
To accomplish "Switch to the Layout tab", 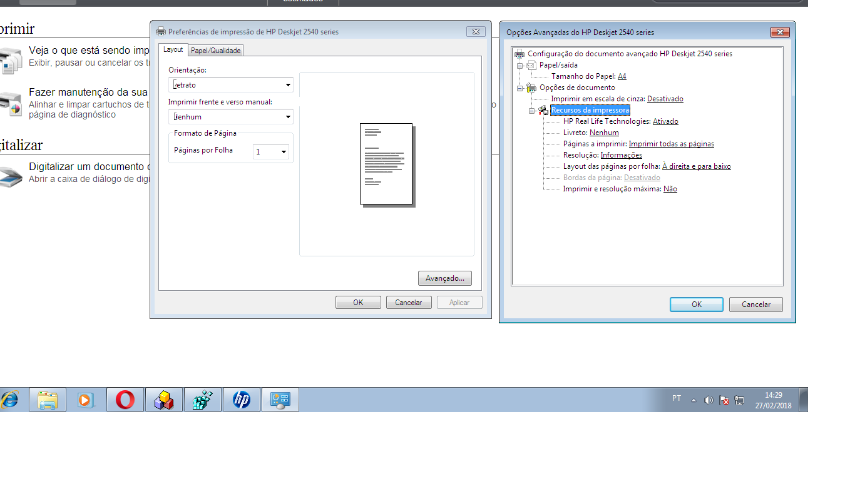I will (x=173, y=49).
